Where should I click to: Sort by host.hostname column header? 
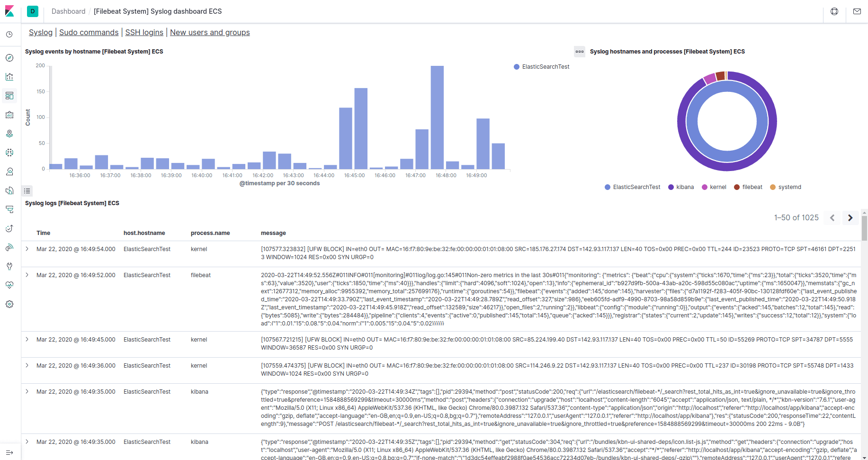[x=144, y=233]
